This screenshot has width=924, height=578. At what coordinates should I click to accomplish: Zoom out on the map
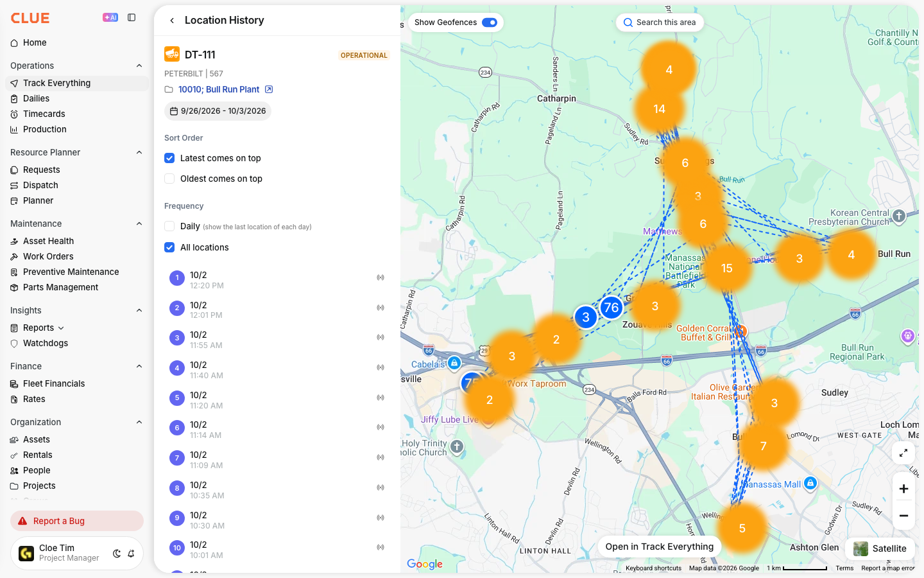click(x=903, y=516)
